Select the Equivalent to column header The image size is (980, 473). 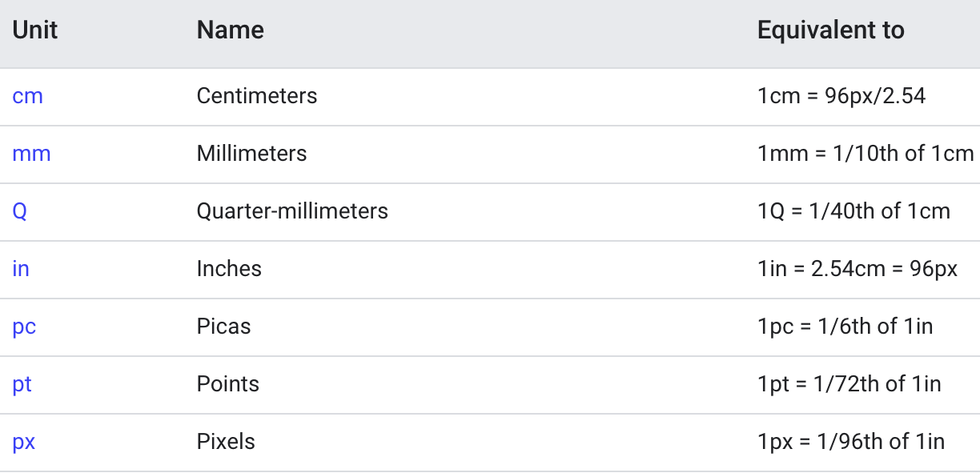(x=830, y=31)
